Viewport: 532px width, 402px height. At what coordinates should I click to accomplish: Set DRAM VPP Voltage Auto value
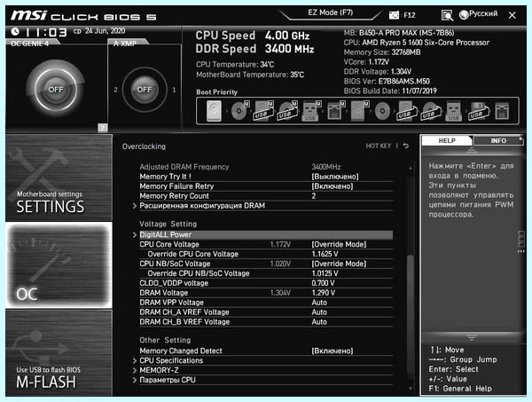tap(319, 303)
